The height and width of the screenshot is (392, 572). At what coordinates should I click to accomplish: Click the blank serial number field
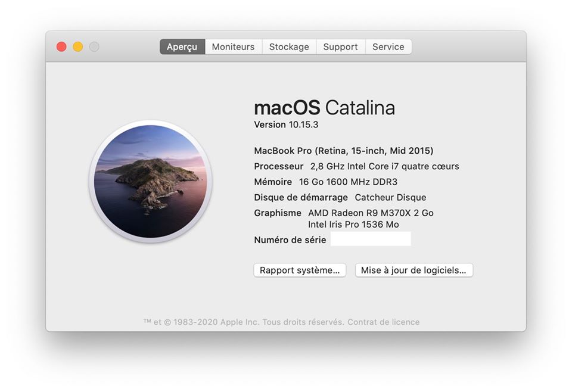[371, 239]
